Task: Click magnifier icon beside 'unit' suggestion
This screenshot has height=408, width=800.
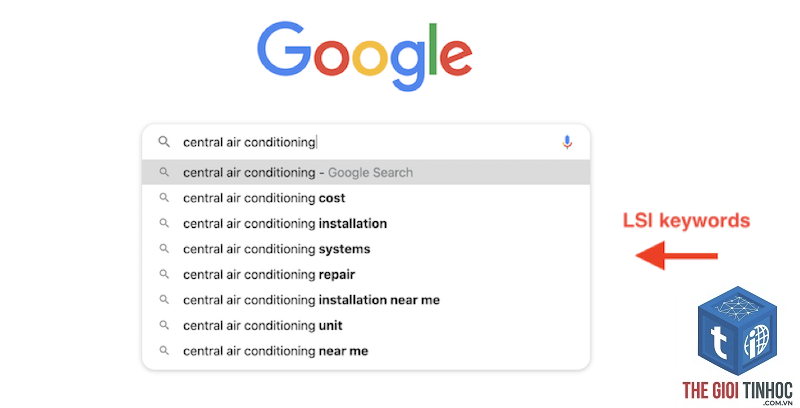Action: (x=164, y=325)
